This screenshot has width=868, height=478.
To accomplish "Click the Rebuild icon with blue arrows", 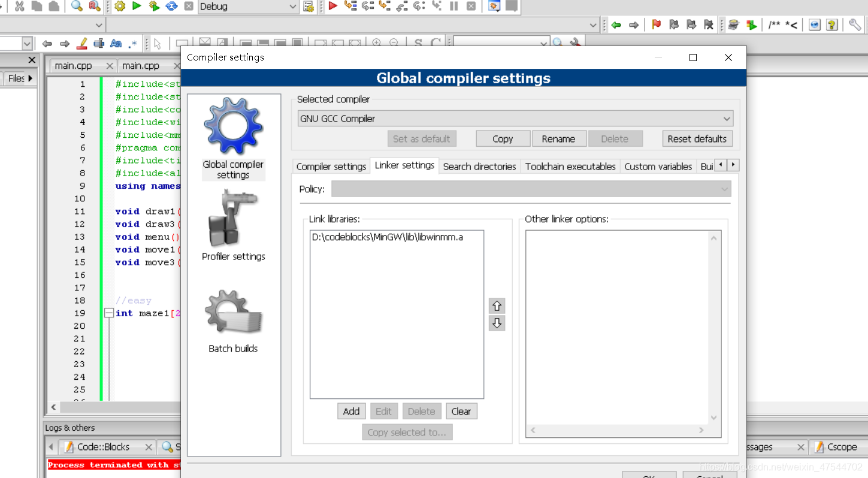I will [x=171, y=6].
